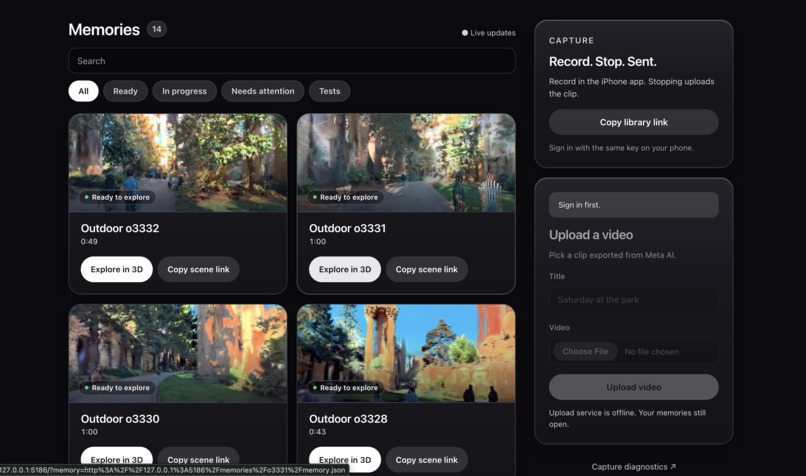Open Outdoor o3331 thumbnail image
806x476 pixels.
click(406, 162)
